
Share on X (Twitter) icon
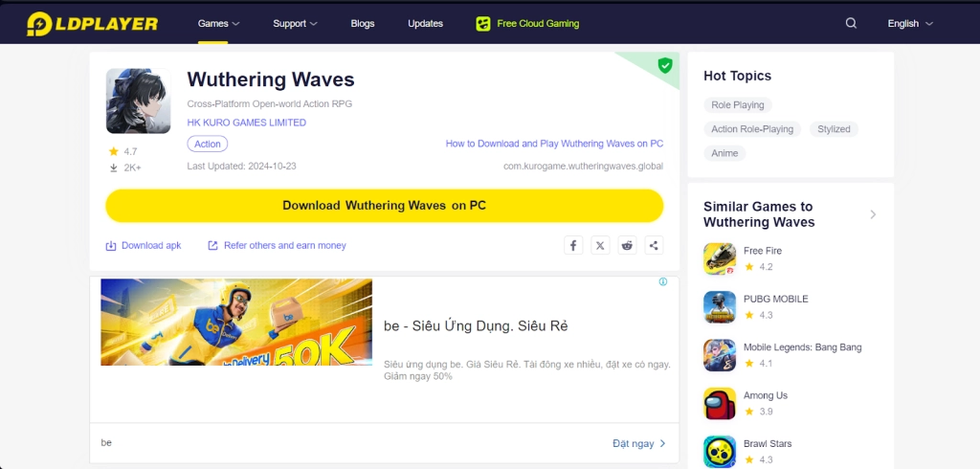(600, 245)
